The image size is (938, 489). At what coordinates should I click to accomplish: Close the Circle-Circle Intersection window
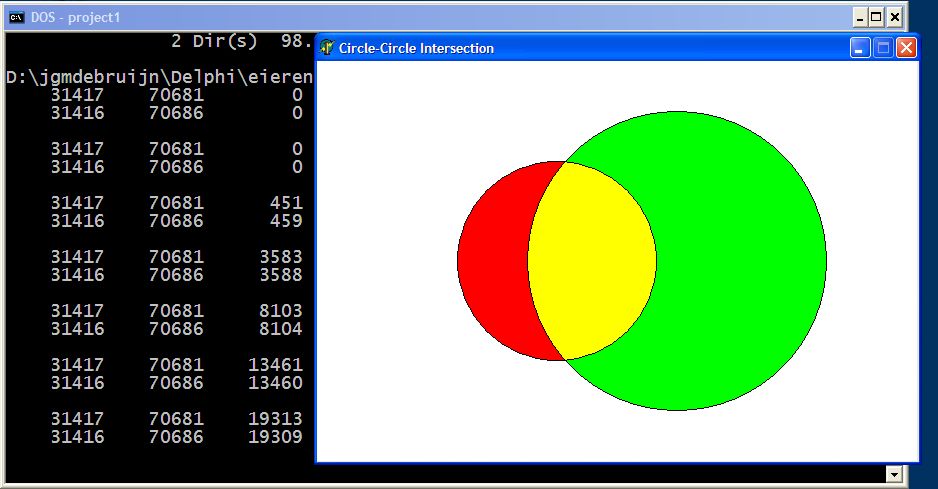click(x=906, y=48)
